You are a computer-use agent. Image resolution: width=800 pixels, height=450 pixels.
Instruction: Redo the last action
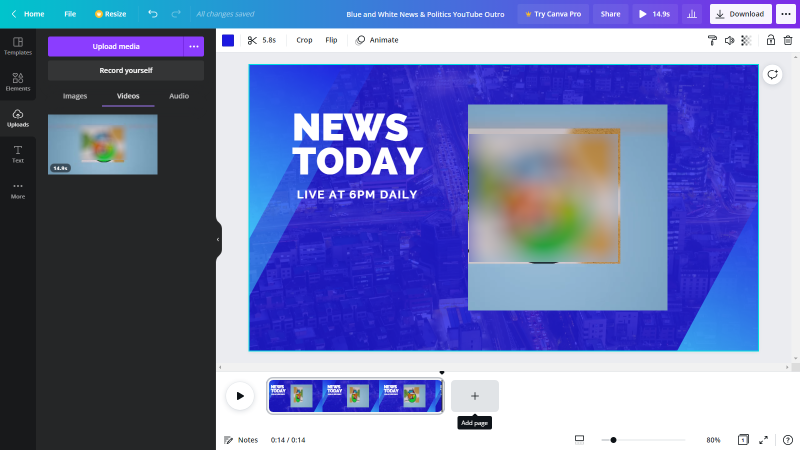point(176,14)
